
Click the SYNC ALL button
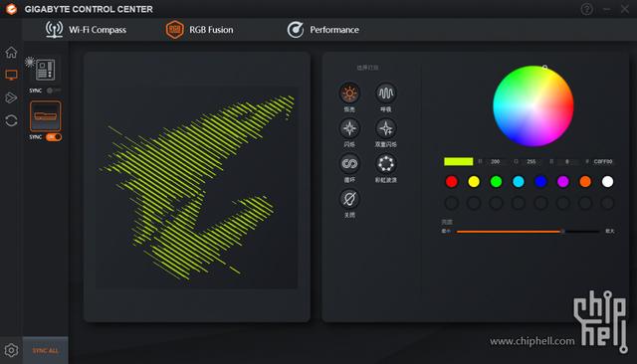pos(46,350)
